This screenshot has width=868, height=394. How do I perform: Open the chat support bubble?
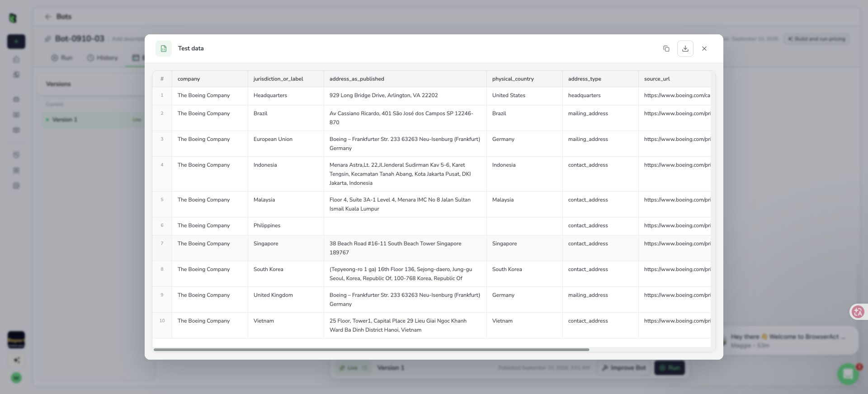coord(848,374)
